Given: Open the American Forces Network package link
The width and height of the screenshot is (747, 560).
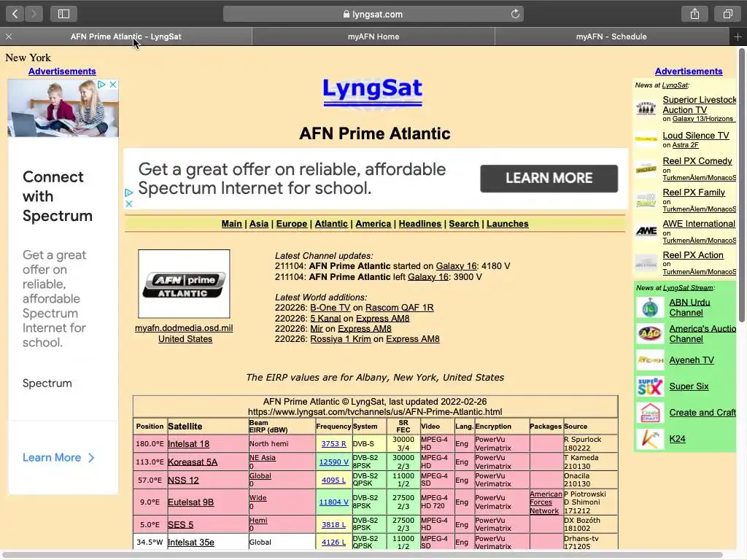Looking at the screenshot, I should point(546,502).
